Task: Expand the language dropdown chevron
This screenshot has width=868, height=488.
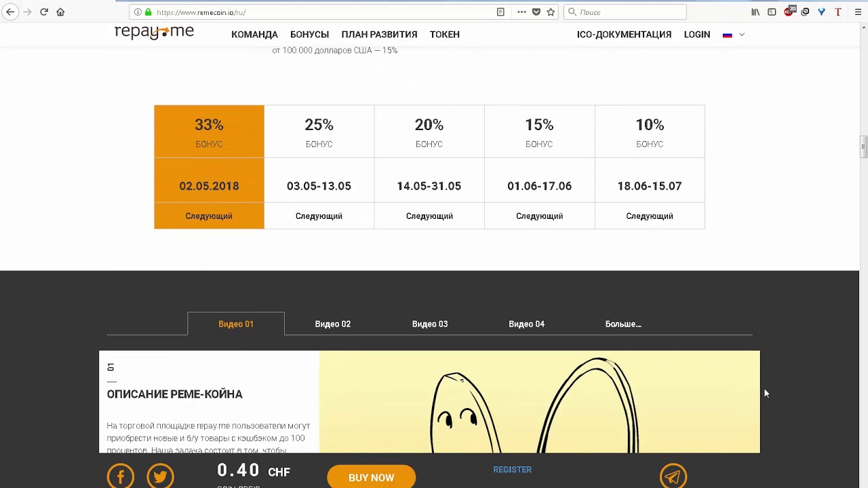Action: [x=741, y=35]
